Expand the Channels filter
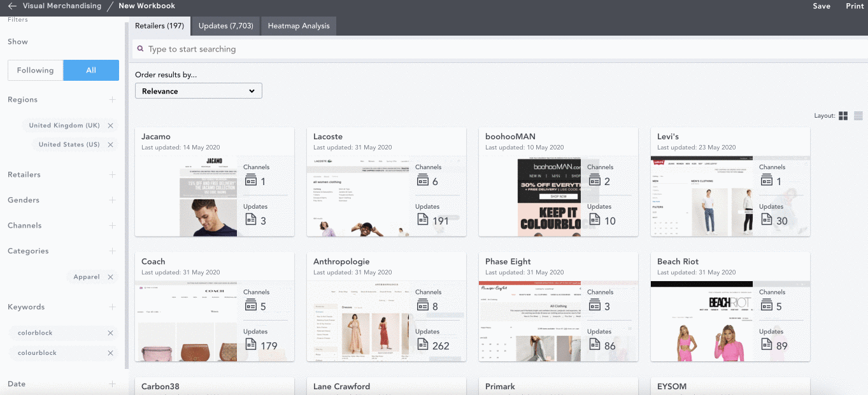 pos(113,226)
